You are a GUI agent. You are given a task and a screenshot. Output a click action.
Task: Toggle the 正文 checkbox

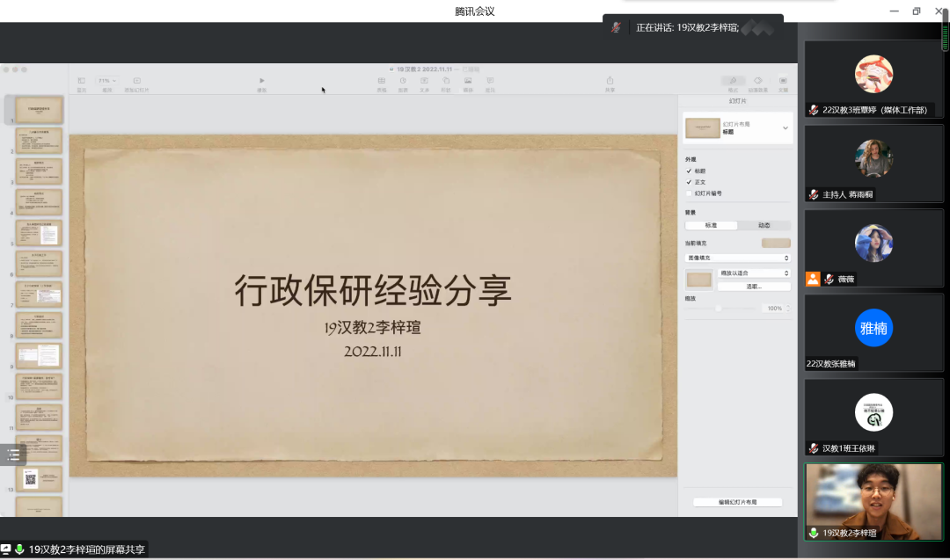[x=689, y=182]
